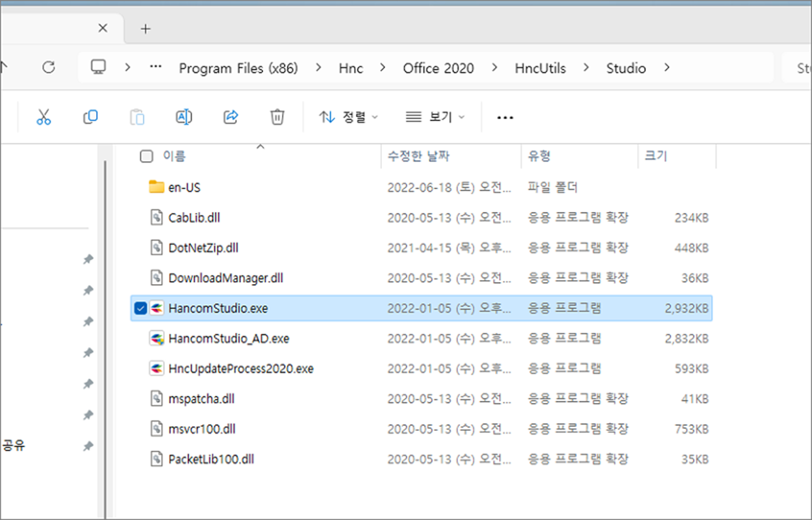Click the Delete trash icon
The image size is (812, 520).
(x=277, y=117)
